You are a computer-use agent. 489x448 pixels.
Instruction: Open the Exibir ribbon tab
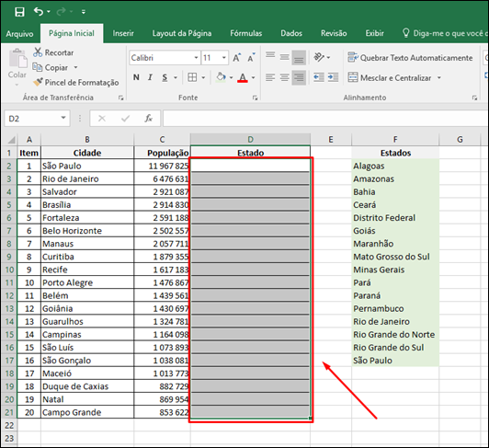pyautogui.click(x=374, y=33)
